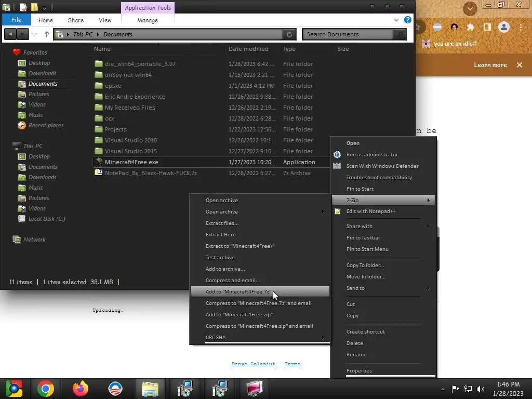Open File Explorer taskbar icon
The width and height of the screenshot is (532, 399).
click(x=150, y=389)
